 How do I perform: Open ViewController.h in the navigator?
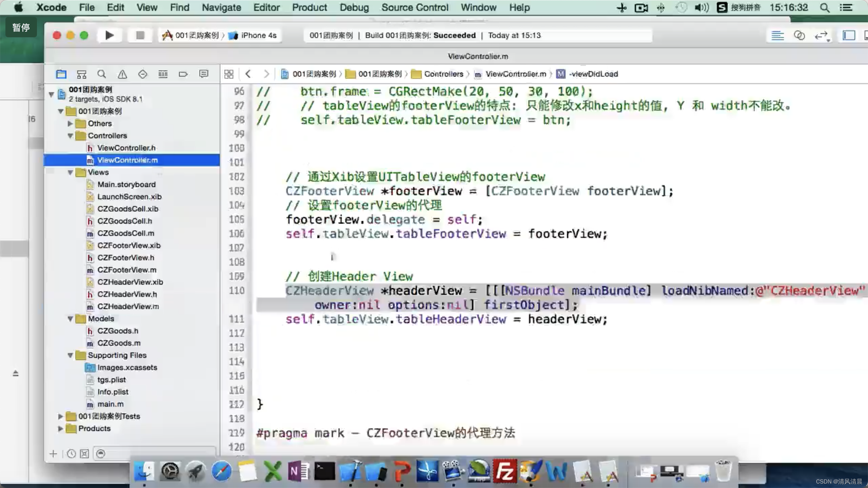[126, 148]
